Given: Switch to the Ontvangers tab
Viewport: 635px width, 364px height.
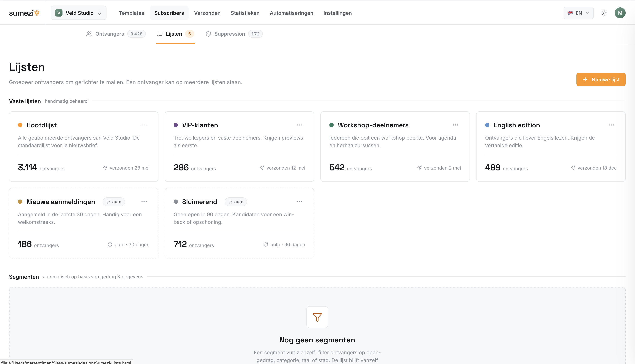Looking at the screenshot, I should pos(116,34).
